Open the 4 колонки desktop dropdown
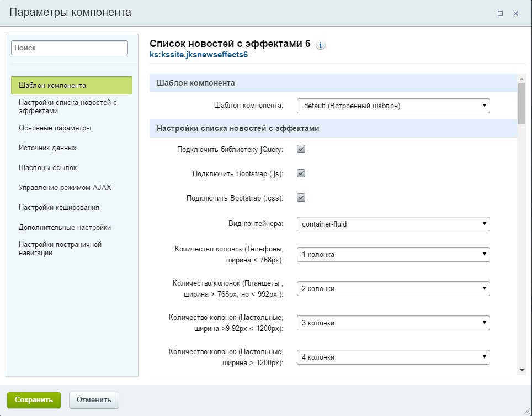Image resolution: width=532 pixels, height=416 pixels. (393, 357)
